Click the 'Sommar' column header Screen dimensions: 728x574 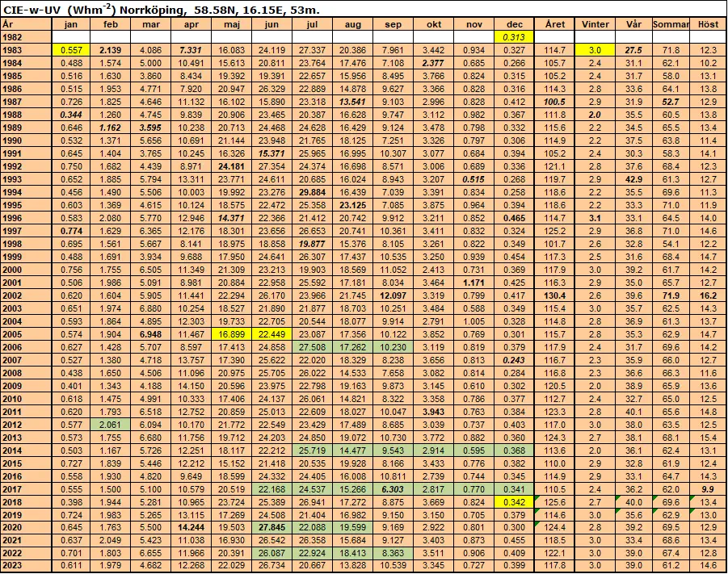tap(671, 24)
